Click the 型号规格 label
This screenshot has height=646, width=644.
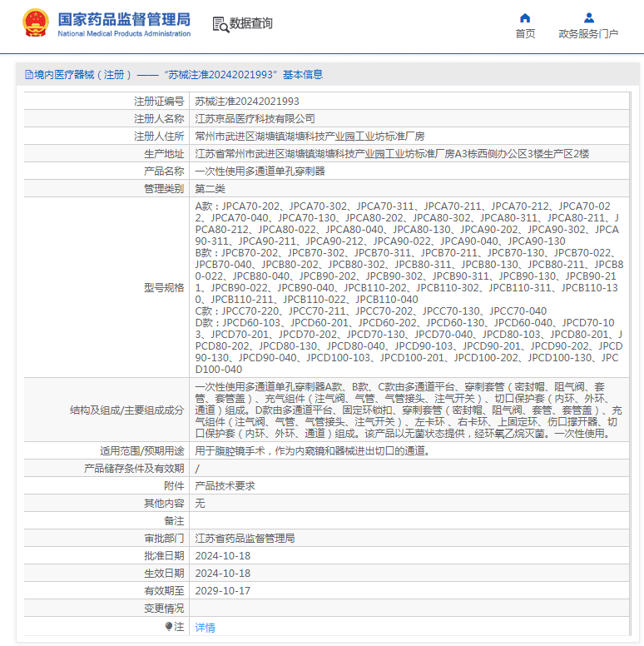pyautogui.click(x=164, y=287)
